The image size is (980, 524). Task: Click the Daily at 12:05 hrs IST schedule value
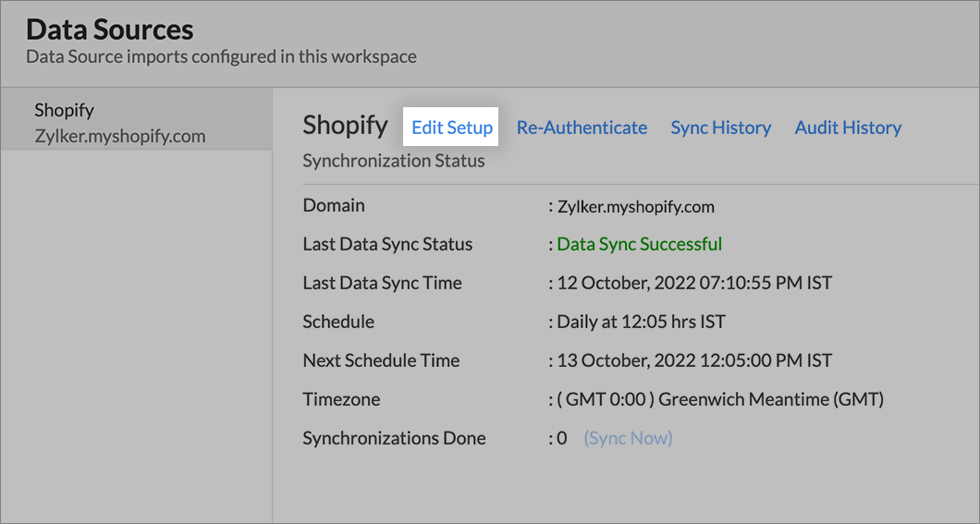[x=642, y=322]
